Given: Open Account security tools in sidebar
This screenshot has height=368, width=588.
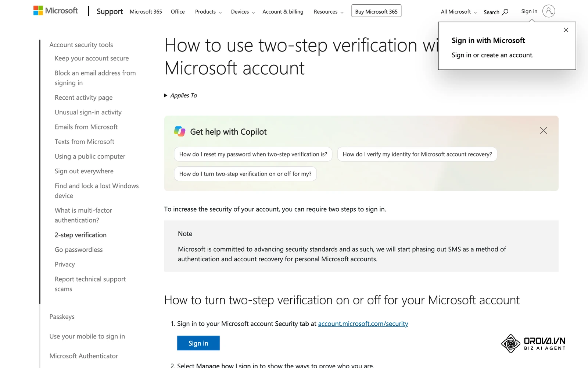Looking at the screenshot, I should tap(81, 45).
